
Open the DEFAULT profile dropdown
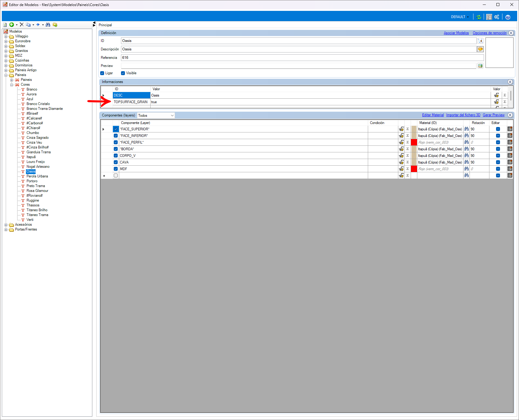[x=460, y=17]
